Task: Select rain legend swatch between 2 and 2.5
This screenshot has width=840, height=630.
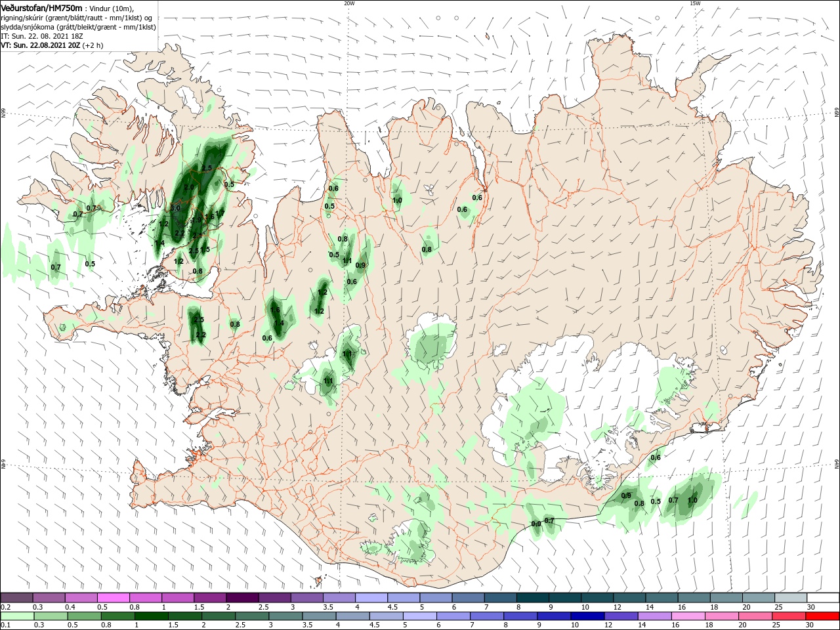Action: click(x=219, y=616)
